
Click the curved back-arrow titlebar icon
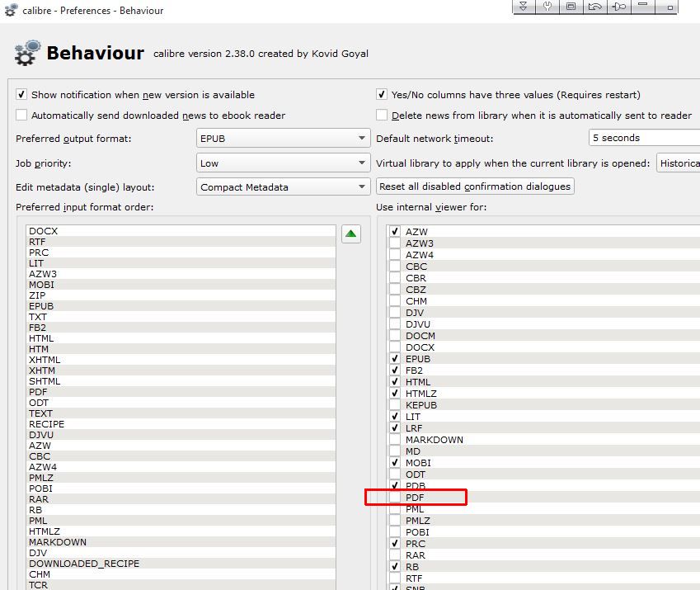595,7
